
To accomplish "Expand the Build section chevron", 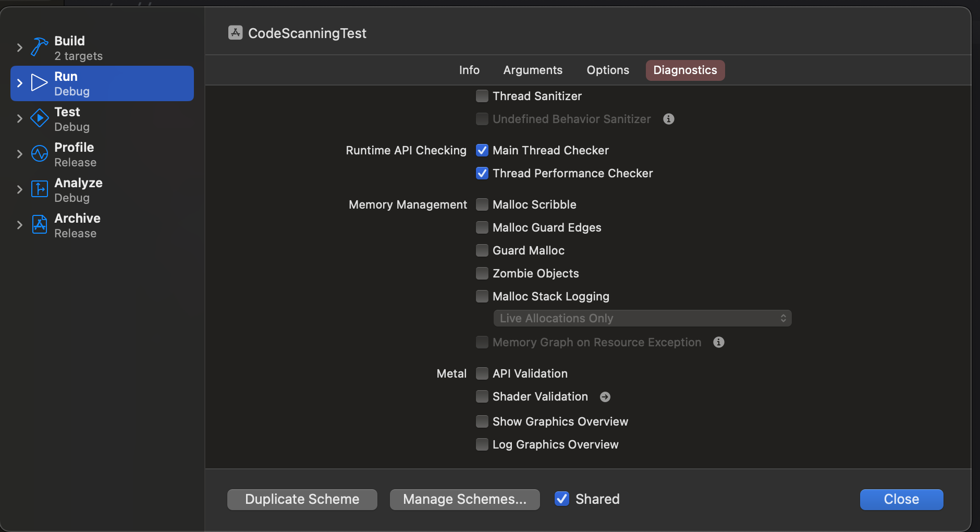I will (x=20, y=47).
